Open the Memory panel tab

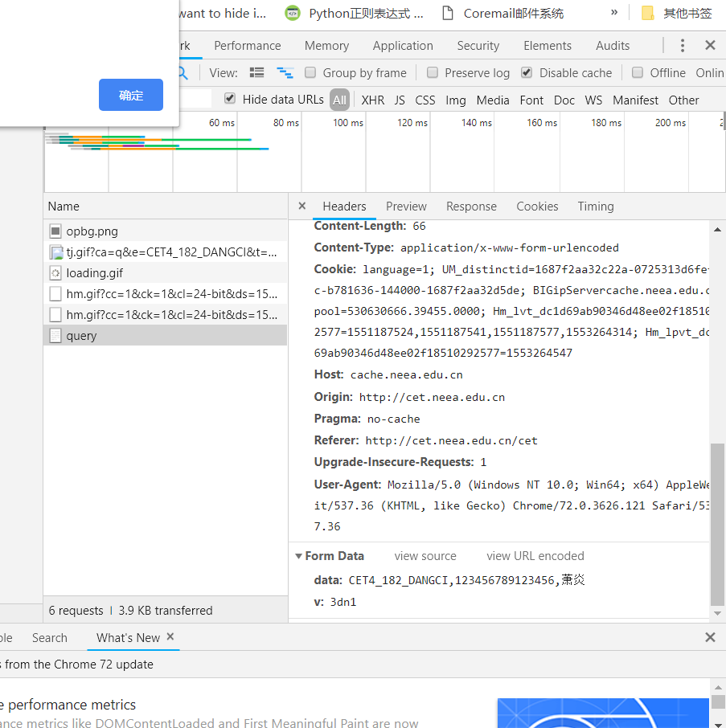(x=326, y=46)
